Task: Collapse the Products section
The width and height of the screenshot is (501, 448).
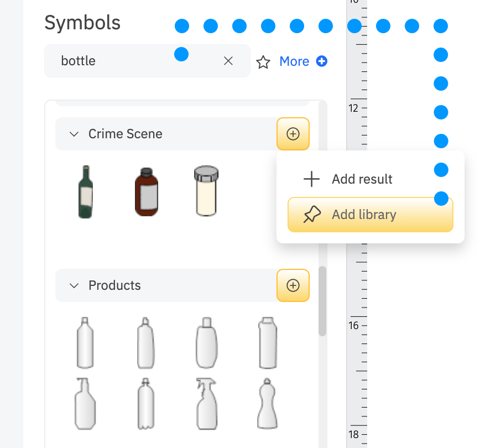Action: tap(74, 285)
